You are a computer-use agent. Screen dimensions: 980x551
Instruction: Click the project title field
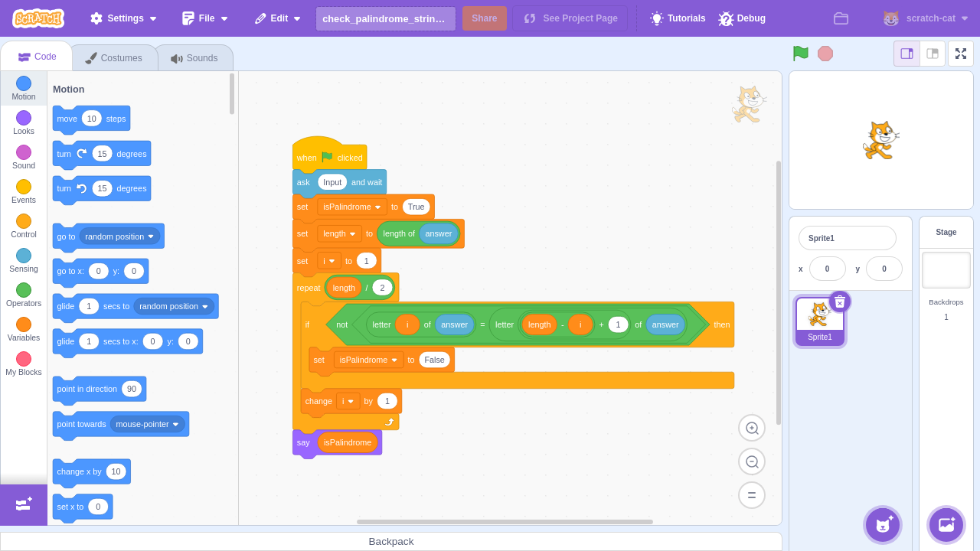click(386, 18)
